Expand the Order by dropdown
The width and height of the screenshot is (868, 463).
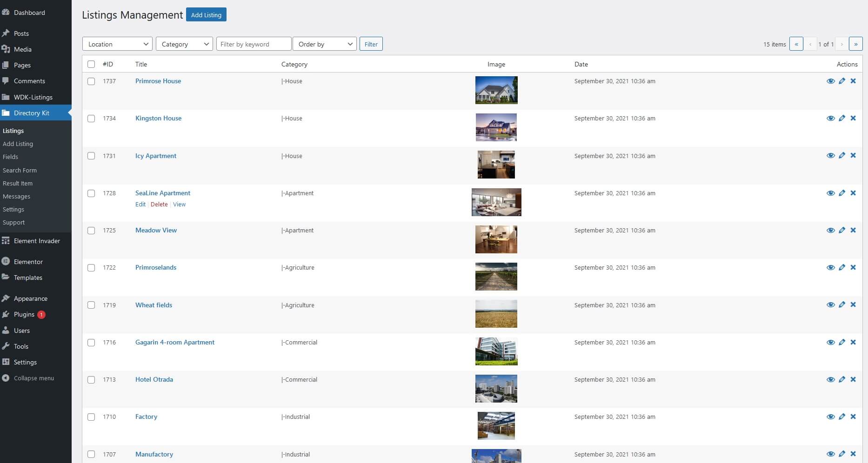point(324,44)
